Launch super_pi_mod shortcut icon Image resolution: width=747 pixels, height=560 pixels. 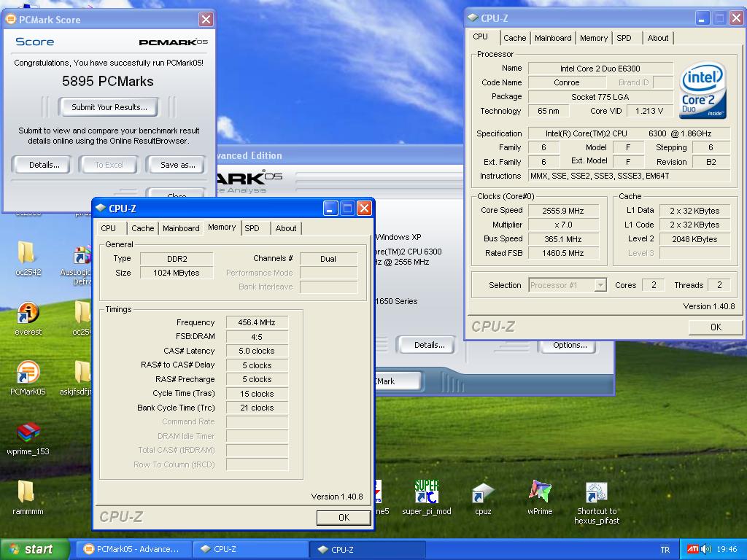tap(426, 492)
